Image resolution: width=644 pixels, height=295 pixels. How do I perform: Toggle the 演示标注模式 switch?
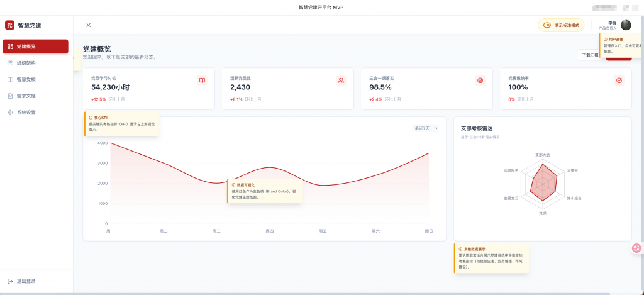(548, 25)
